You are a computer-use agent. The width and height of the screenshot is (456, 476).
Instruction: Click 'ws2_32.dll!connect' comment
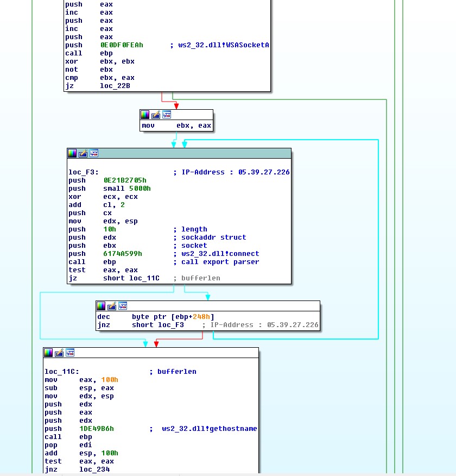(x=220, y=254)
